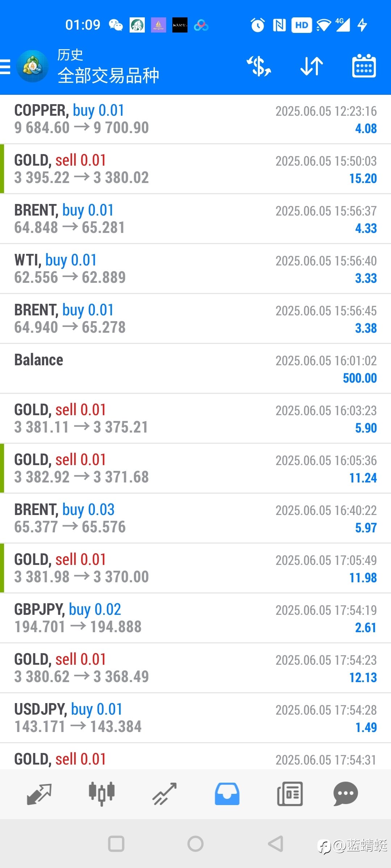The width and height of the screenshot is (391, 868).
Task: Select the WTI buy 0.01 trade
Action: pos(195,269)
